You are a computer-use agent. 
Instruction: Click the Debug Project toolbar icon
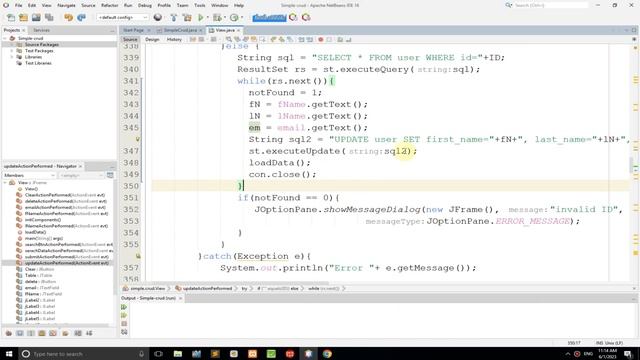(x=217, y=18)
